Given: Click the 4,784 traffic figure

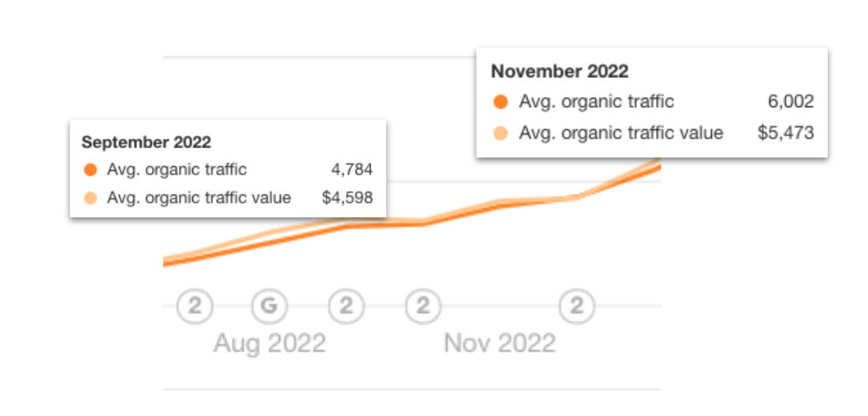Looking at the screenshot, I should pyautogui.click(x=352, y=169).
